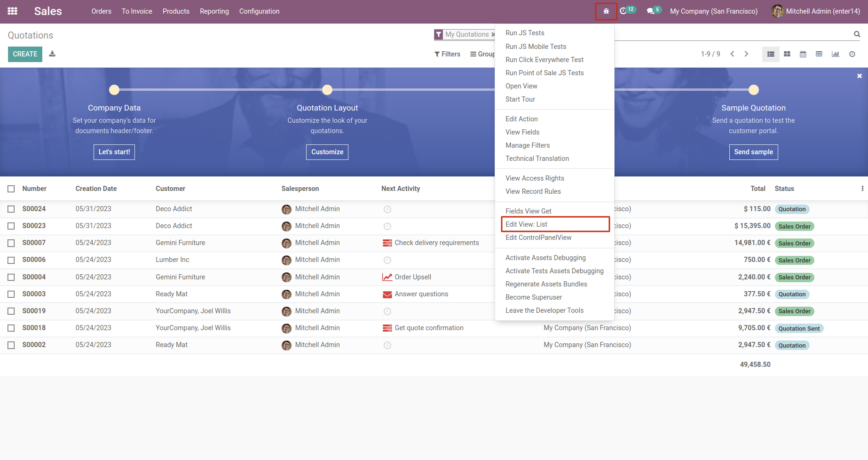The height and width of the screenshot is (460, 868).
Task: Select the checkbox for order S00007
Action: point(11,243)
